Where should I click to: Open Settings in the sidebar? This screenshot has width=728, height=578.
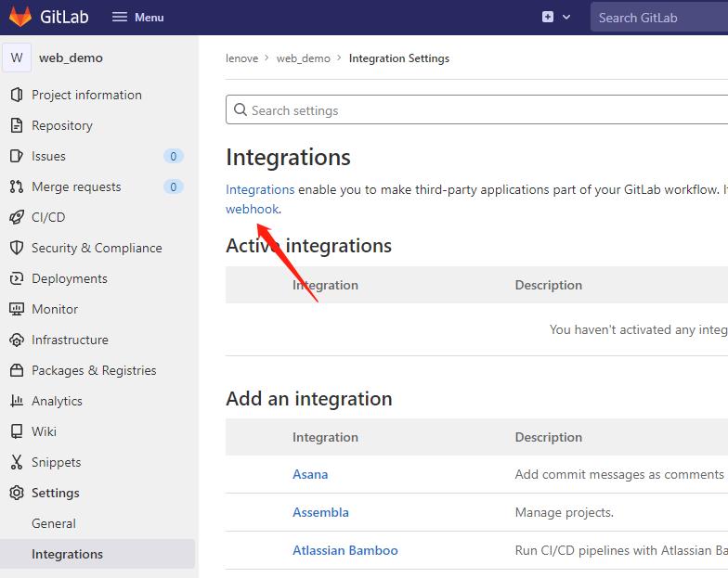point(56,494)
